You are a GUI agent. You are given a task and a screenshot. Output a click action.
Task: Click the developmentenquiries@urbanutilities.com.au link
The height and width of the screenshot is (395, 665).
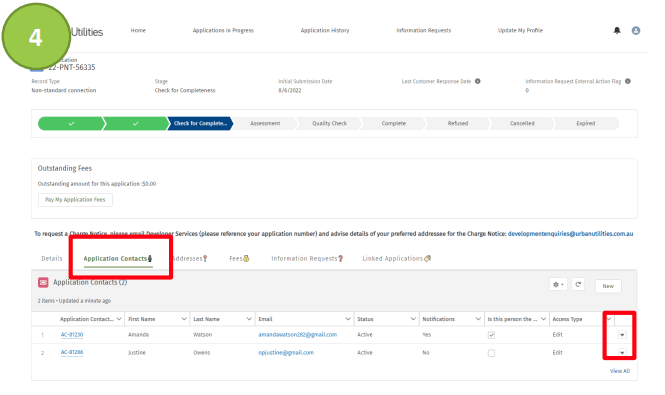point(570,234)
